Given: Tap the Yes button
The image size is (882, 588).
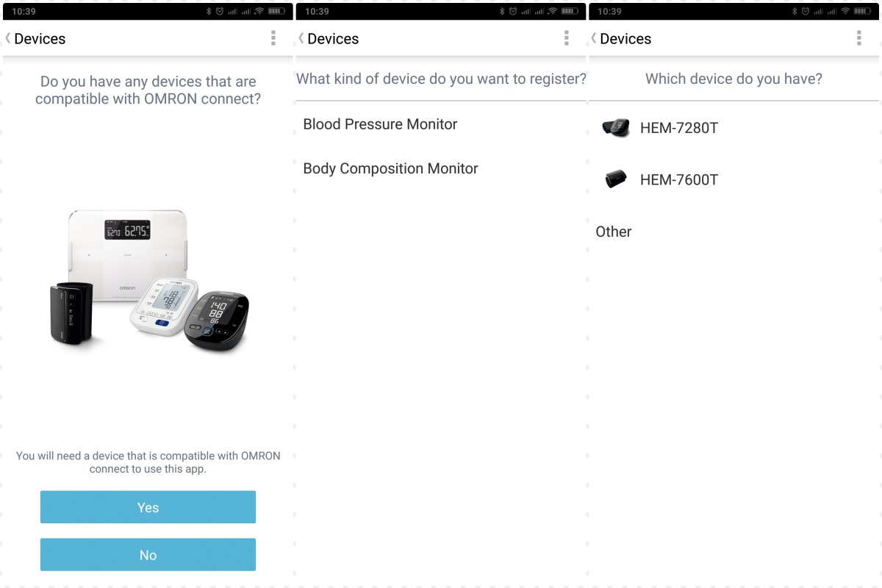Looking at the screenshot, I should pyautogui.click(x=148, y=507).
